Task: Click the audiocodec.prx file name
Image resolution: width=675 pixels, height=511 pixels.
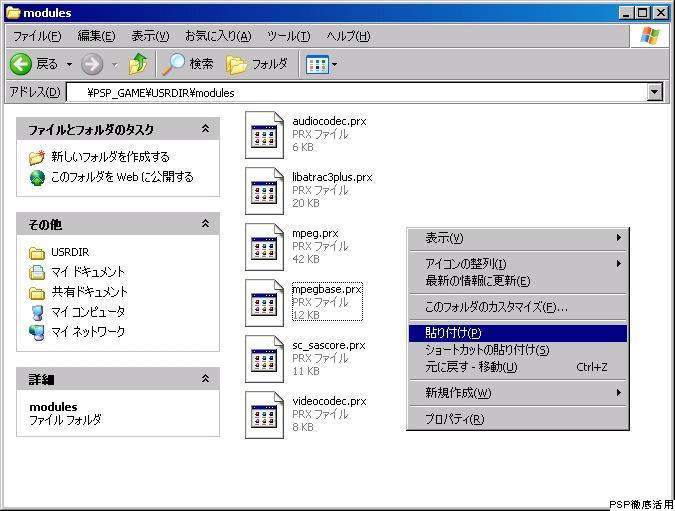Action: point(329,121)
